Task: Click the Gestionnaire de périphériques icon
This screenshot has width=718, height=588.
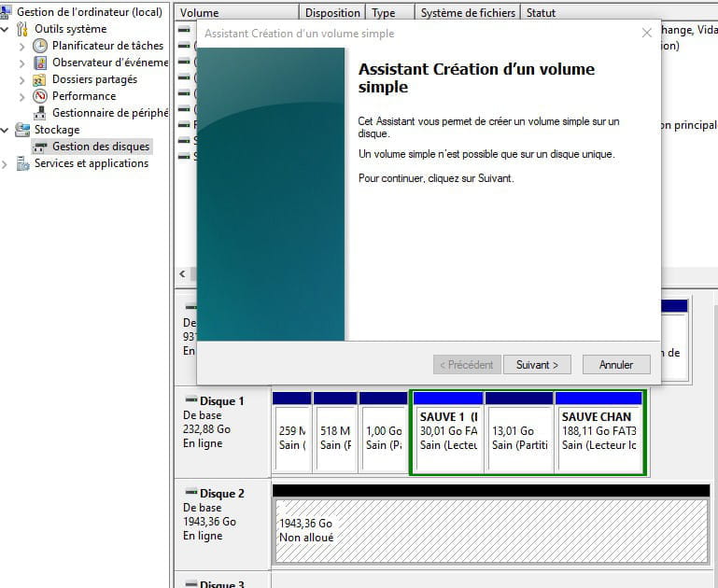Action: coord(40,113)
